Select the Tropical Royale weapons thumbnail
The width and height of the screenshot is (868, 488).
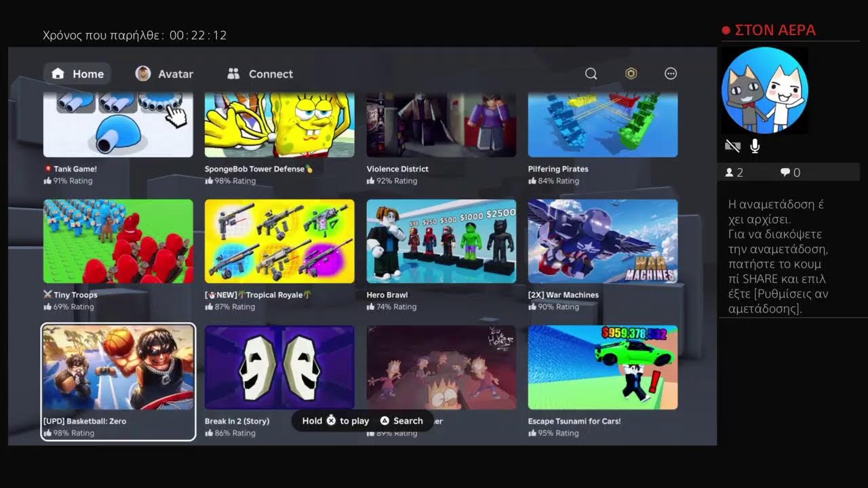click(x=279, y=241)
